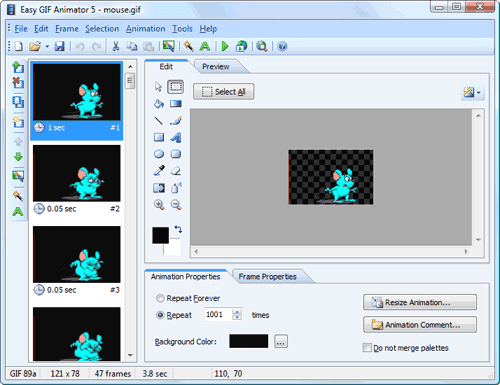The image size is (500, 385).
Task: Select the eyedropper color picker tool
Action: [159, 171]
